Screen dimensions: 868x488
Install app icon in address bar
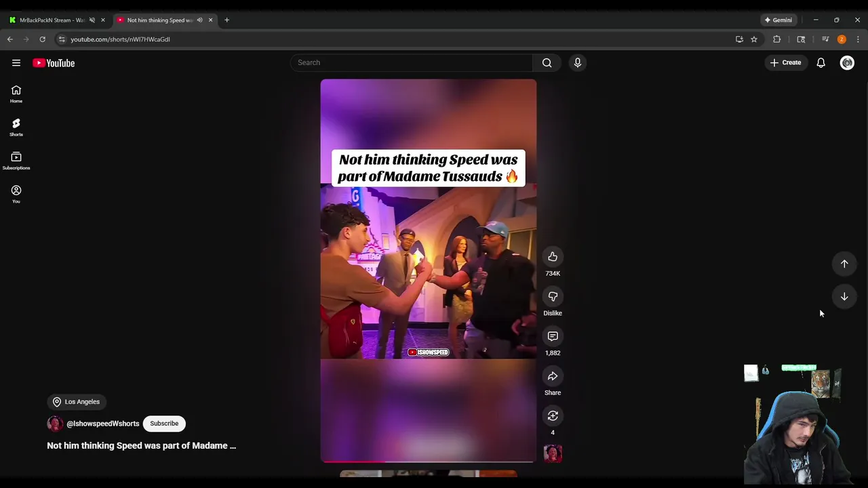(x=739, y=39)
